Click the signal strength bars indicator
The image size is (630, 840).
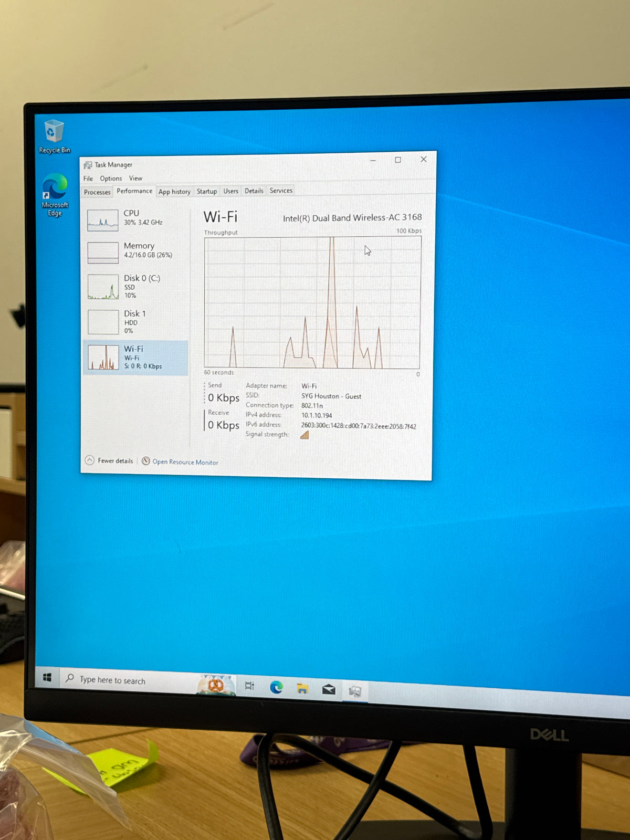coord(304,435)
